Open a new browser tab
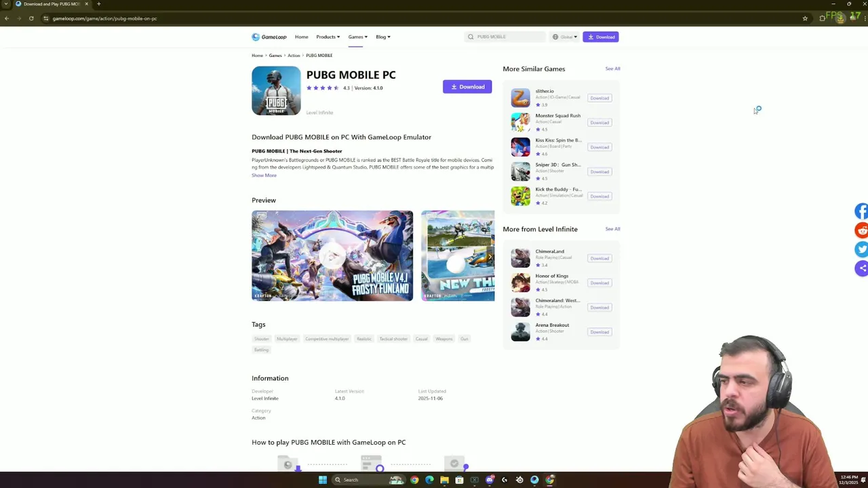Viewport: 868px width, 488px height. point(98,4)
